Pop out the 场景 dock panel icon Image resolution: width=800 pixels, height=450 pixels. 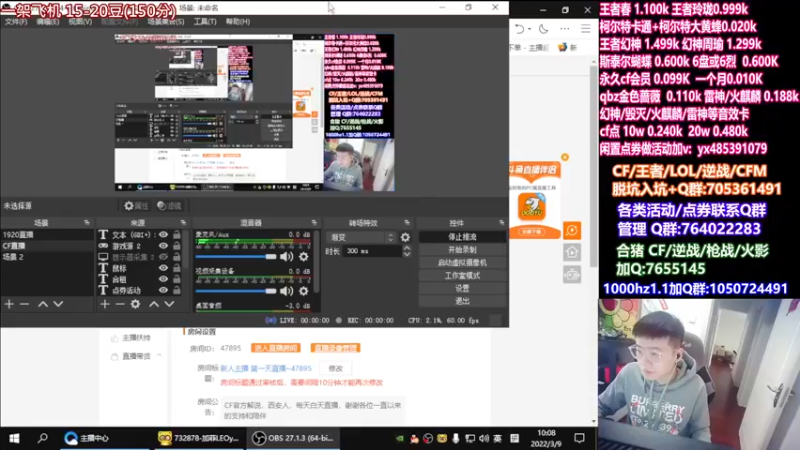(x=87, y=223)
